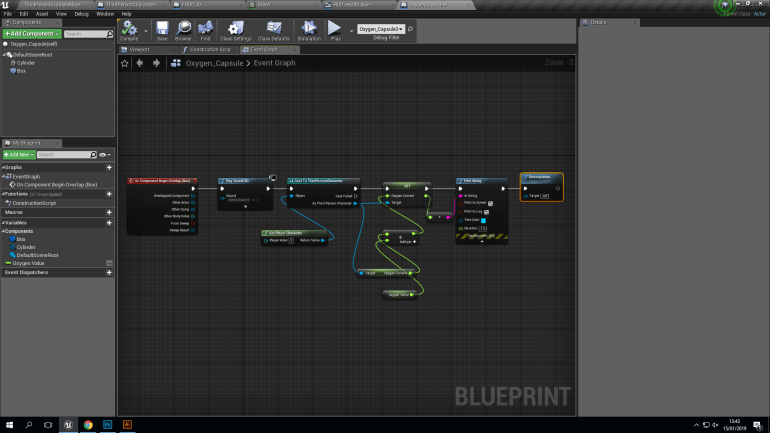Click the search icon in My Blueprint panel
770x433 pixels.
point(93,155)
